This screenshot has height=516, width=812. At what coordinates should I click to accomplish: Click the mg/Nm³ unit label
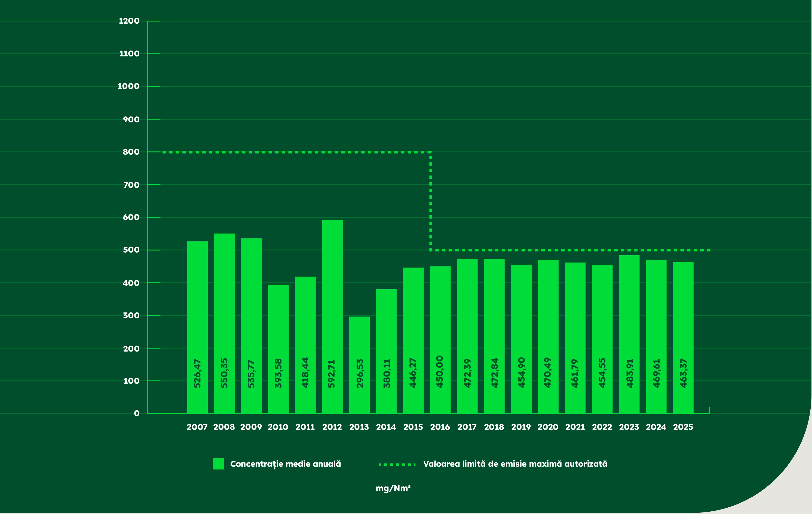pos(393,488)
